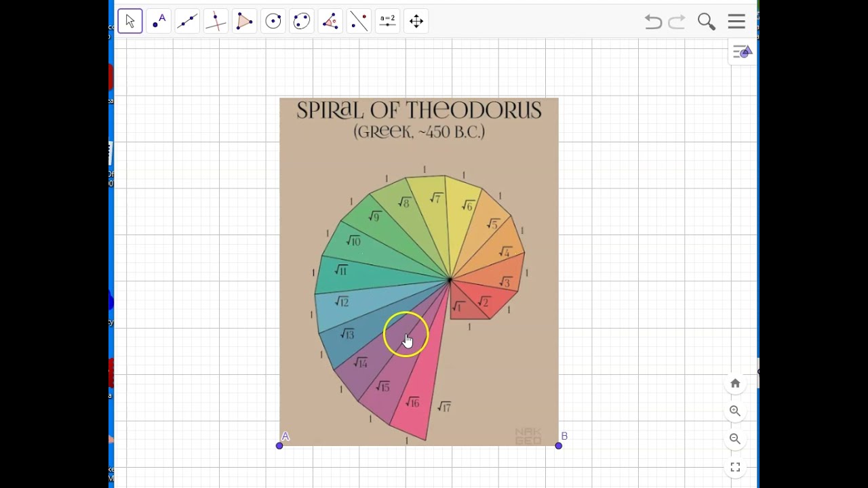The image size is (868, 488).
Task: Undo the last action
Action: pos(653,22)
